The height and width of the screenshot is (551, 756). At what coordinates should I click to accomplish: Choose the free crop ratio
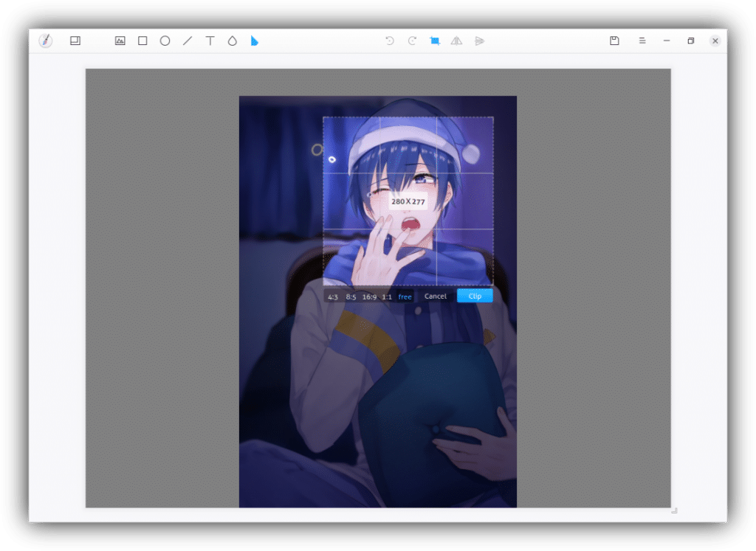(405, 297)
